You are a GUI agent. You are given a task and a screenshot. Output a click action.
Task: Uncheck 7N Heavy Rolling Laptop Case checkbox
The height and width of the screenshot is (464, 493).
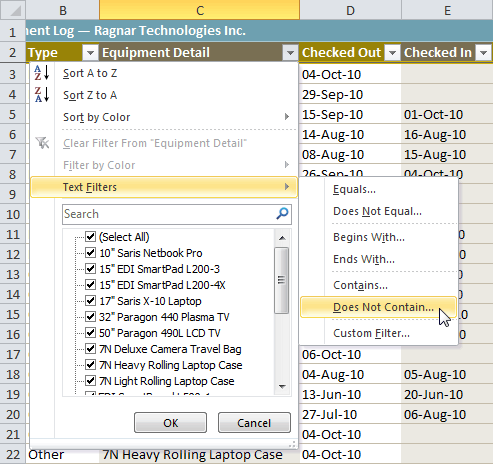point(90,365)
